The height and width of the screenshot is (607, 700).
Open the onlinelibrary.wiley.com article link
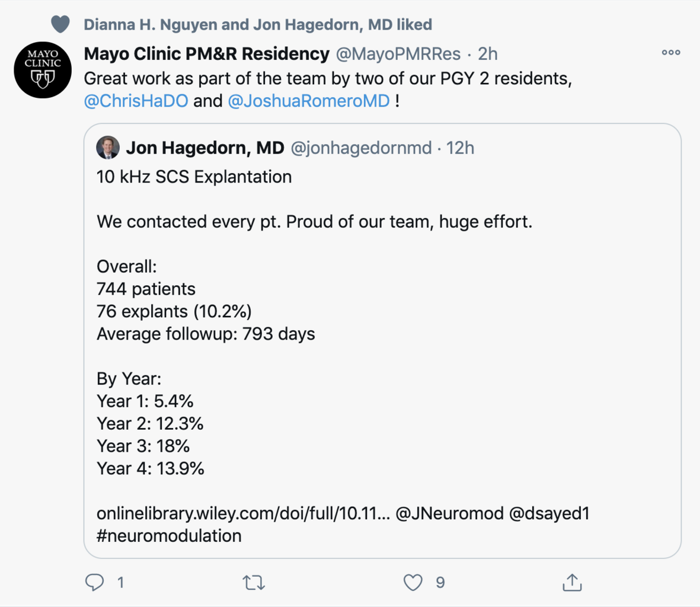click(243, 514)
